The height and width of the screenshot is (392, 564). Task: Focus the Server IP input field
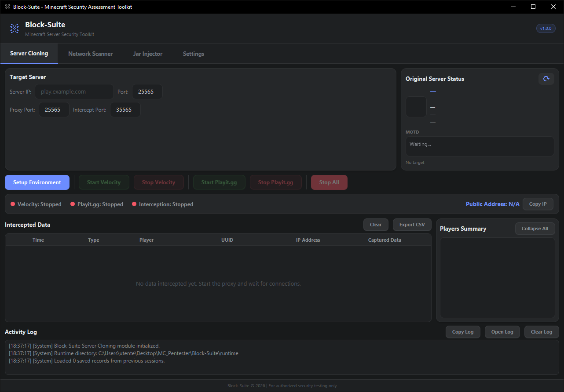74,92
